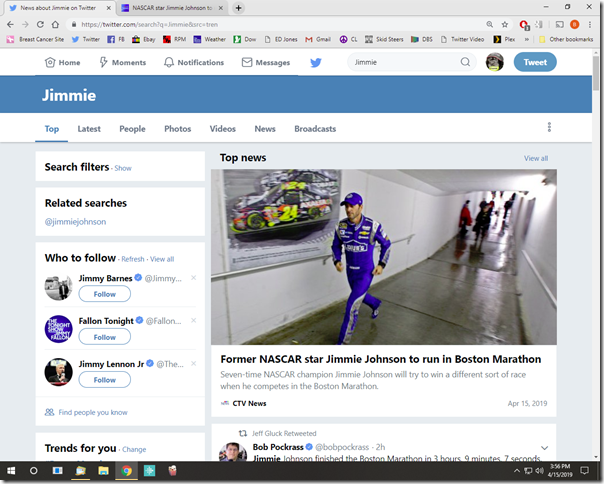Expand hidden bookmarks double chevron
The image size is (604, 484).
[527, 39]
